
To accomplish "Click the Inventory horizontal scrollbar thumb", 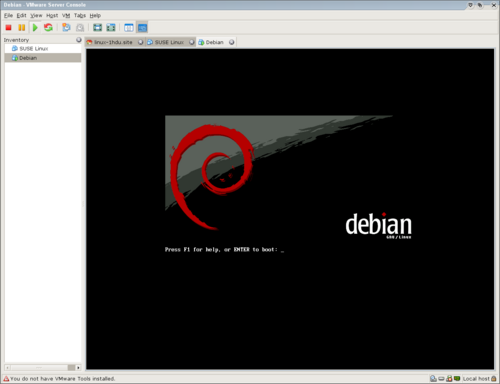I will (x=39, y=368).
